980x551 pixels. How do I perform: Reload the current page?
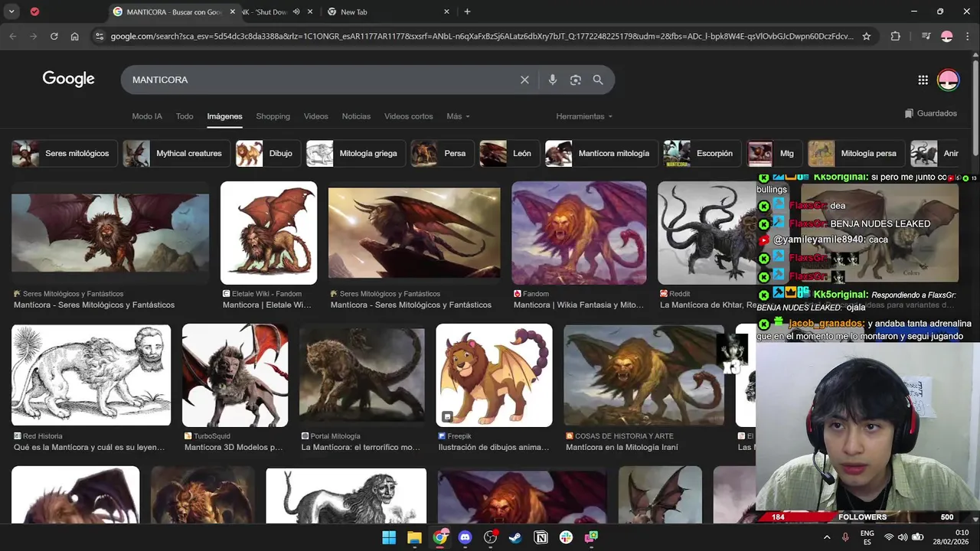54,36
